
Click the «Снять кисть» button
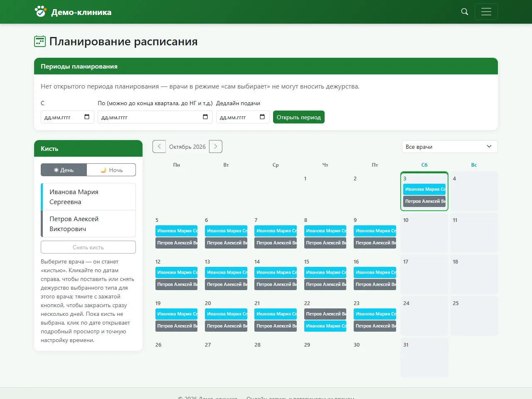coord(88,247)
